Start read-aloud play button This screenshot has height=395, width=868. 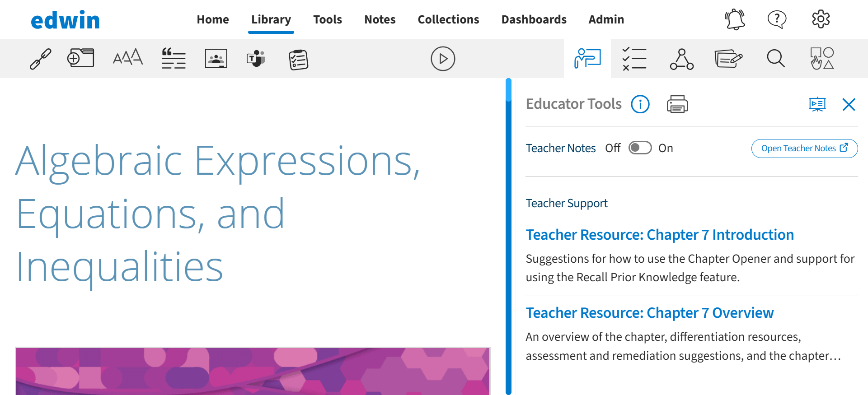(443, 59)
